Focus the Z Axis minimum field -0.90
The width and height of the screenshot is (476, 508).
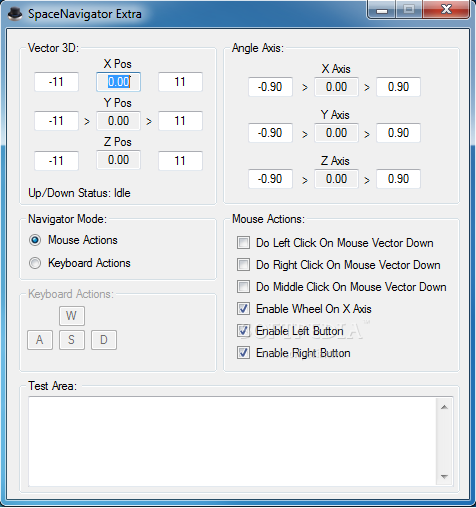tap(270, 179)
